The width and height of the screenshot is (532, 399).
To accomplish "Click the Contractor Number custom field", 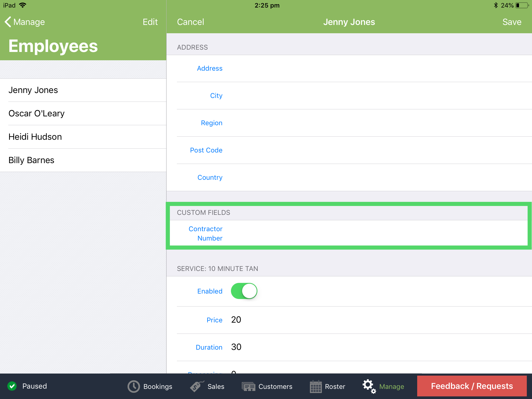I will point(205,233).
